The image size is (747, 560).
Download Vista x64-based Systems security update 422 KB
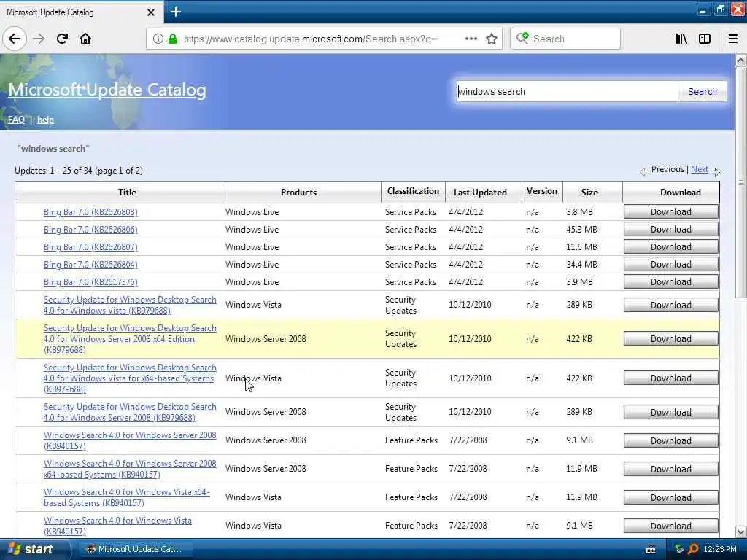tap(671, 378)
